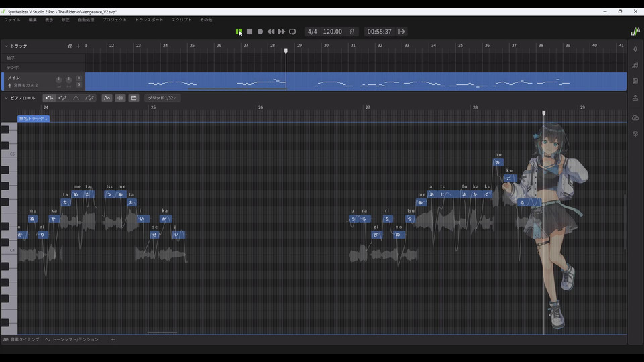Fast forward using the double-right arrow icon

coord(281,32)
